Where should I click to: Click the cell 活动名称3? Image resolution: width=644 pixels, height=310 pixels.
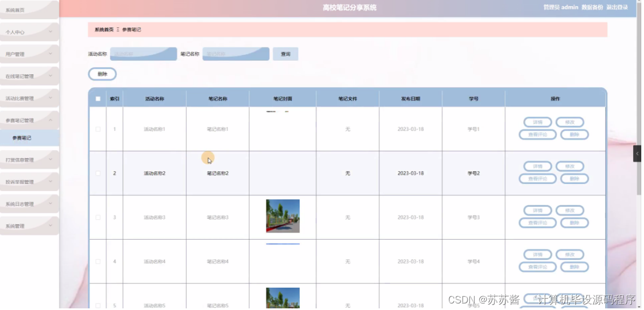point(154,218)
